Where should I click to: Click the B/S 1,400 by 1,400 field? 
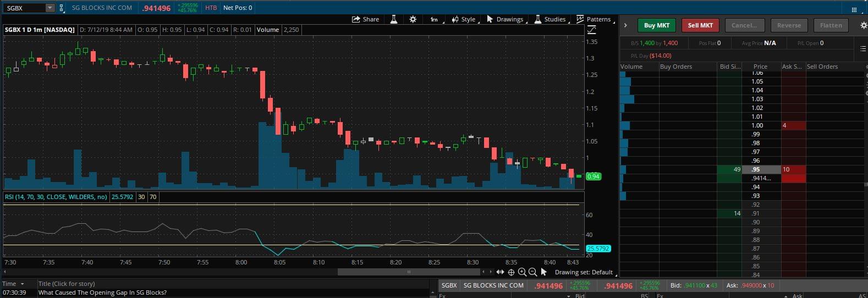(x=655, y=43)
